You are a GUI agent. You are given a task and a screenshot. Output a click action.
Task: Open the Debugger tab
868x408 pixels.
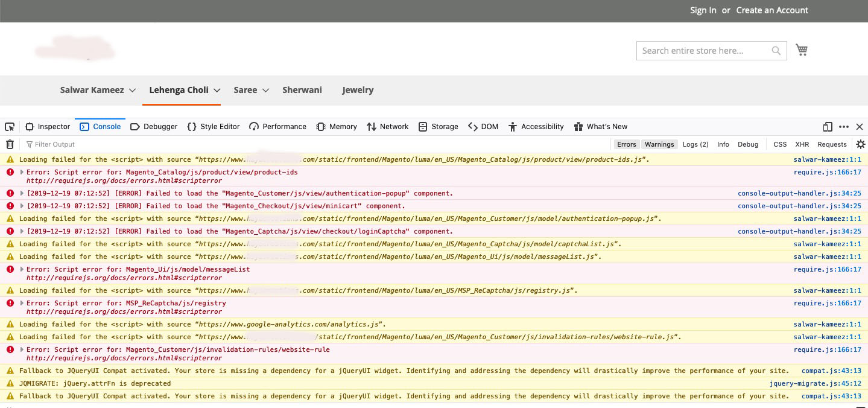[154, 127]
